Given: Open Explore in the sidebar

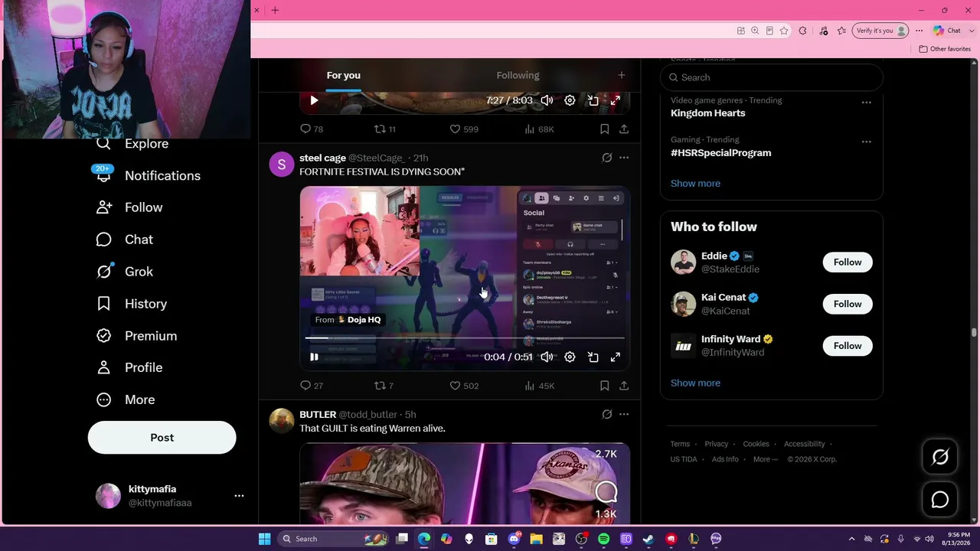Looking at the screenshot, I should [132, 144].
